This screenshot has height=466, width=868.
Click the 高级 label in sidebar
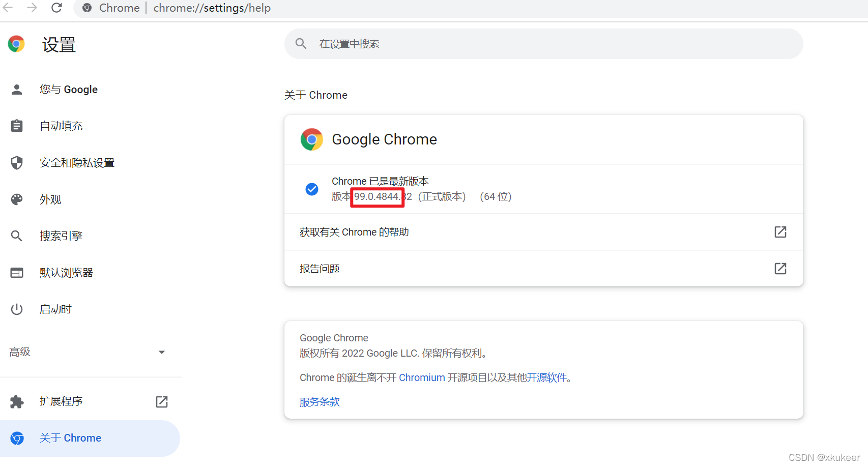[20, 352]
